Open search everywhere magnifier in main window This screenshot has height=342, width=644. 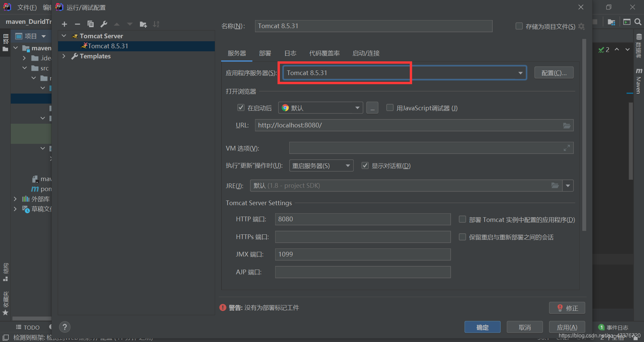click(x=638, y=22)
